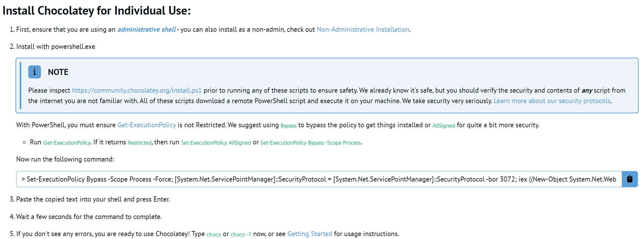Click the Wait a few seconds step text
Viewport: 644px width, 239px height.
[x=89, y=217]
